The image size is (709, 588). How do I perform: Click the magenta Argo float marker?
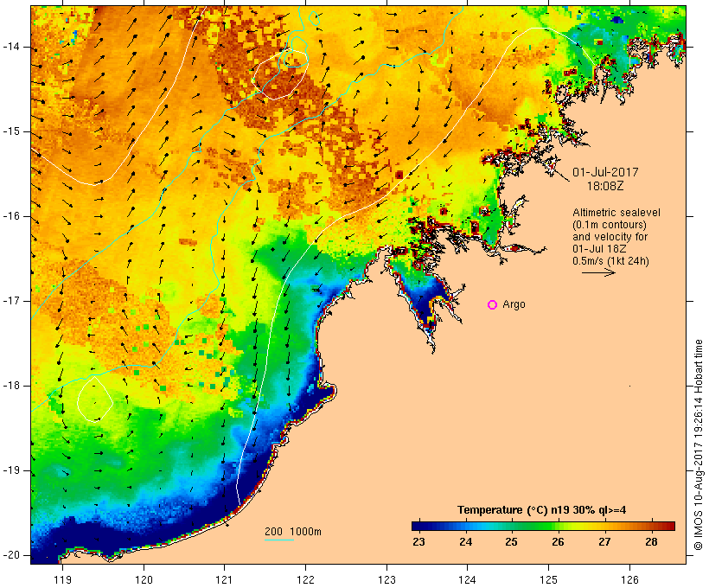[x=493, y=305]
